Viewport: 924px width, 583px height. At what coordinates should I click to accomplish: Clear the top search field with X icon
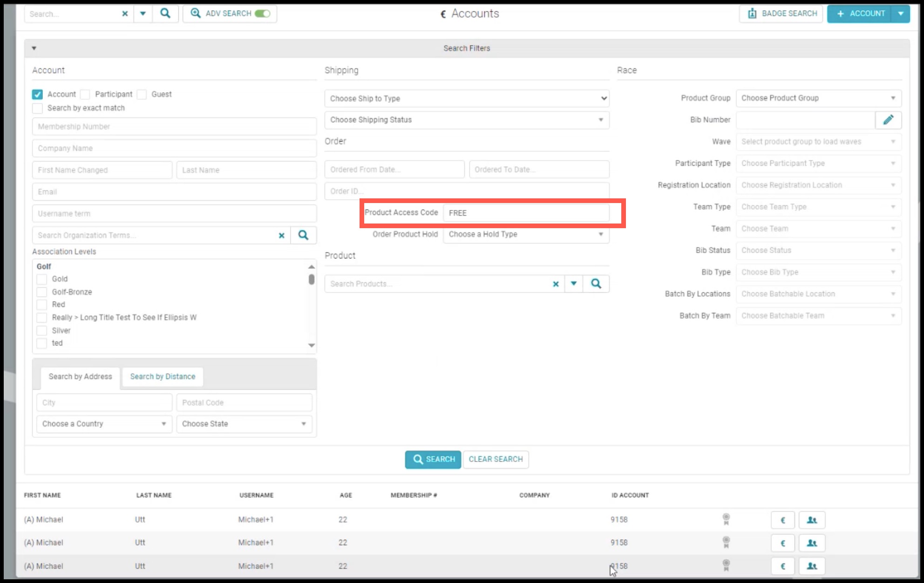coord(125,14)
